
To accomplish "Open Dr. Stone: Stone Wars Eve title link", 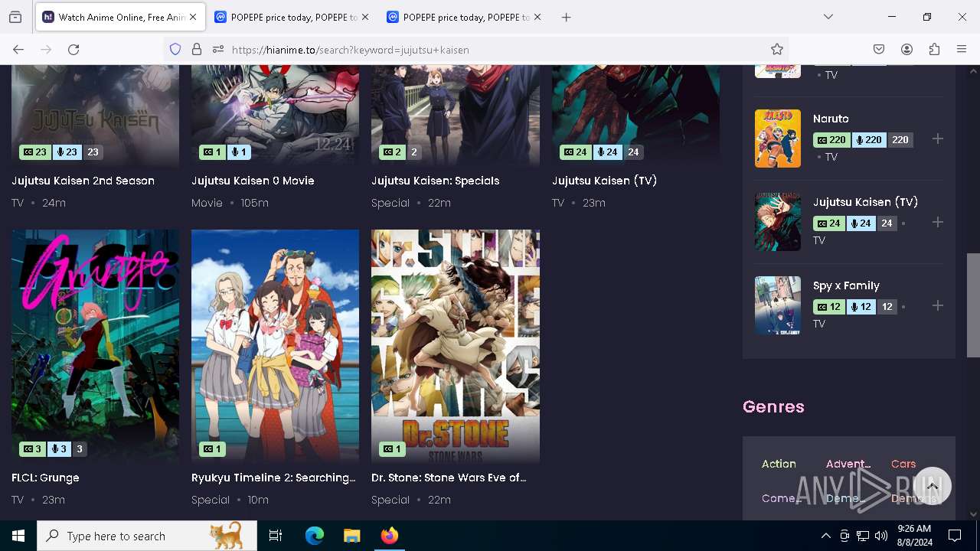I will 449,478.
